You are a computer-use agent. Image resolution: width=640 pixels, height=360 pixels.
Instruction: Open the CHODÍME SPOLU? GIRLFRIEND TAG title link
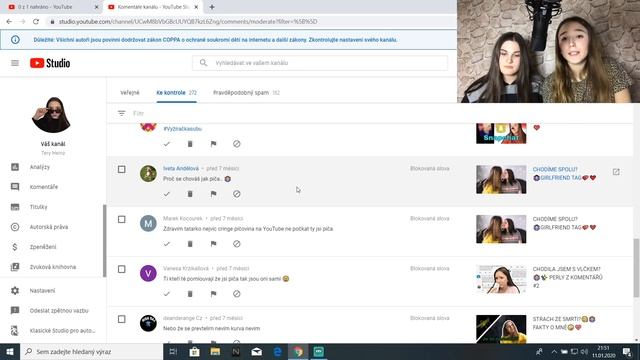point(564,173)
